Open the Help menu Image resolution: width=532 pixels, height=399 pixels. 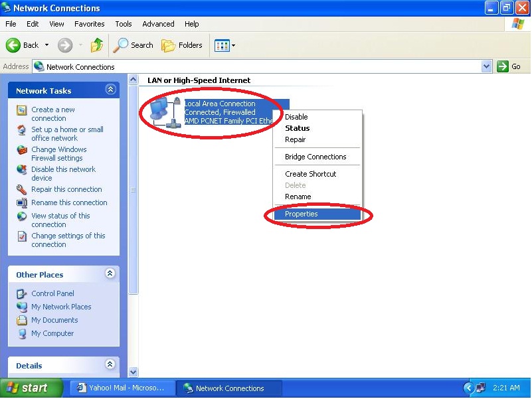click(x=192, y=24)
